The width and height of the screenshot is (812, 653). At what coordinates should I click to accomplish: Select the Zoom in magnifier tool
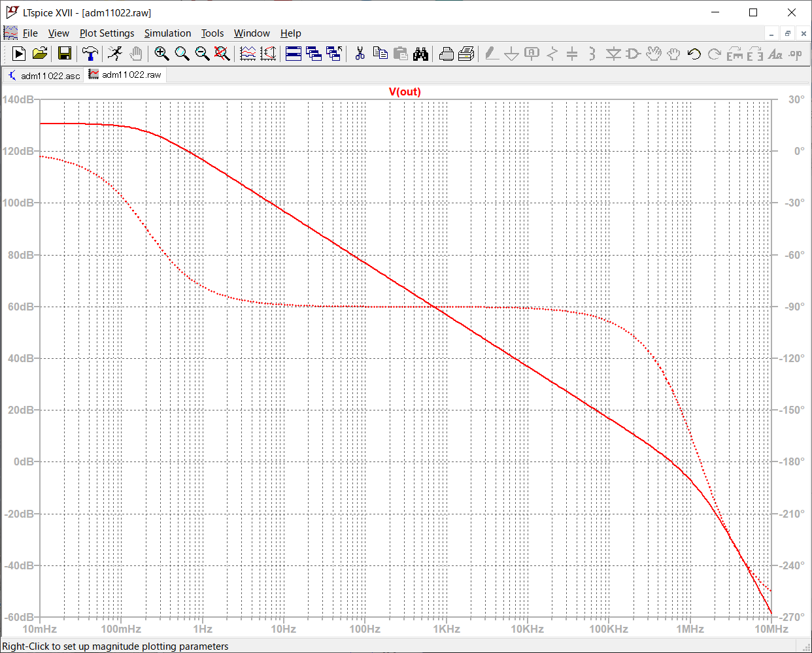pos(161,54)
